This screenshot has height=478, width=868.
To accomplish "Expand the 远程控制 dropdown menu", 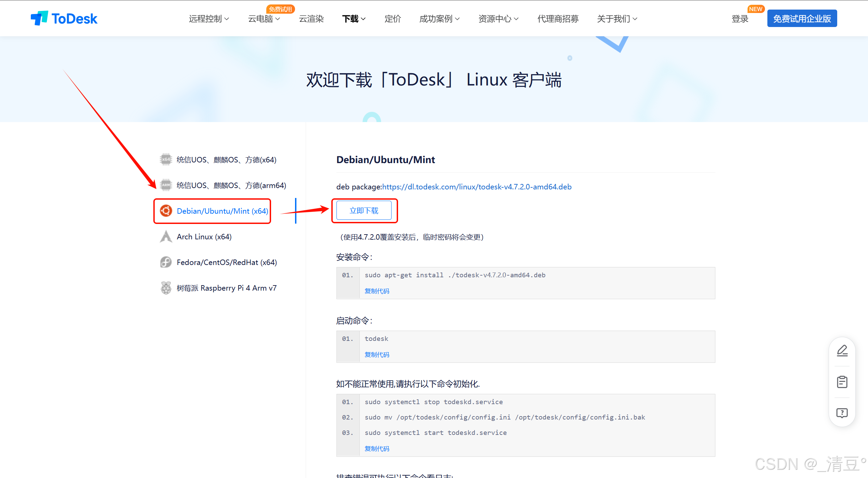I will (x=209, y=19).
